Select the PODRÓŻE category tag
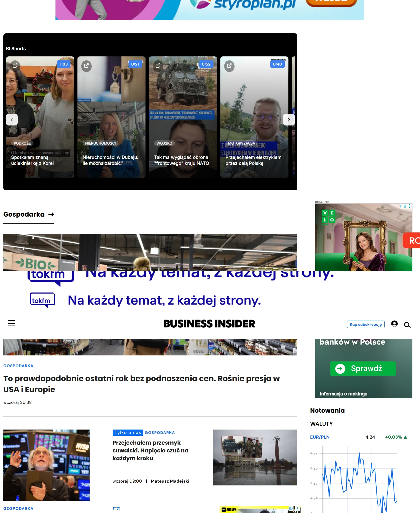 22,143
